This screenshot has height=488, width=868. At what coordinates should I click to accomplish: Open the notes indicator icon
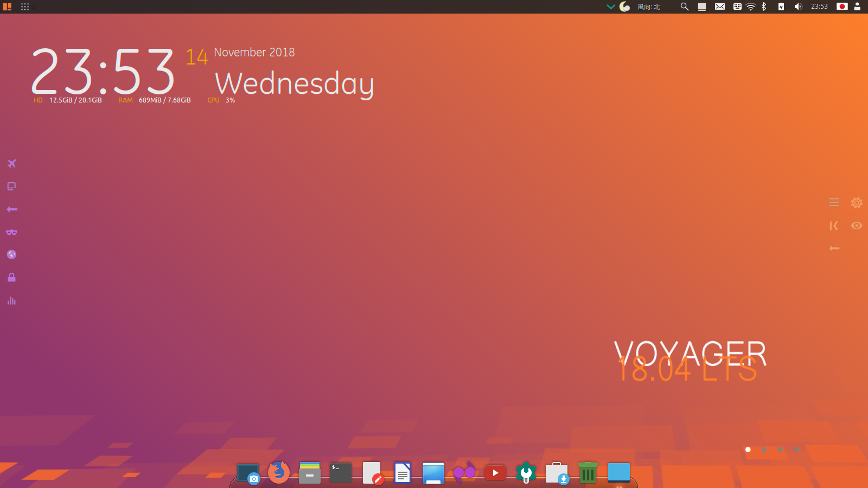702,7
